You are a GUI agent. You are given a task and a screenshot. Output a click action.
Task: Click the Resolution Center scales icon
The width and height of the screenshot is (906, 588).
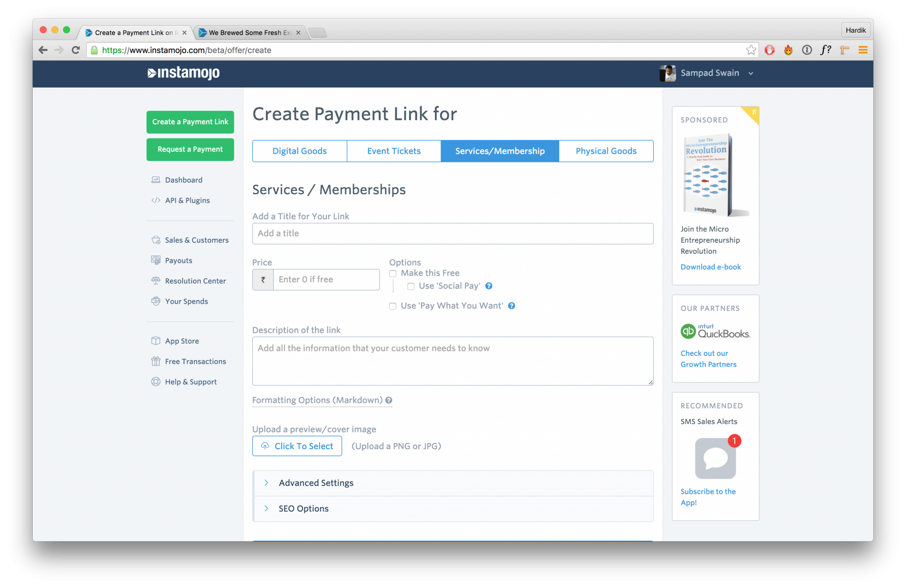[x=156, y=281]
